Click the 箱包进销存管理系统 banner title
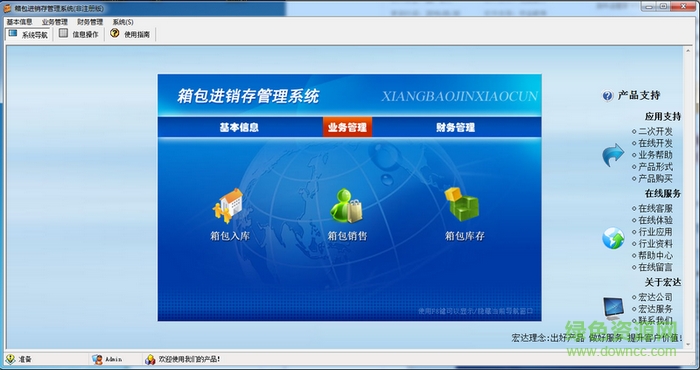Image resolution: width=700 pixels, height=370 pixels. click(248, 96)
